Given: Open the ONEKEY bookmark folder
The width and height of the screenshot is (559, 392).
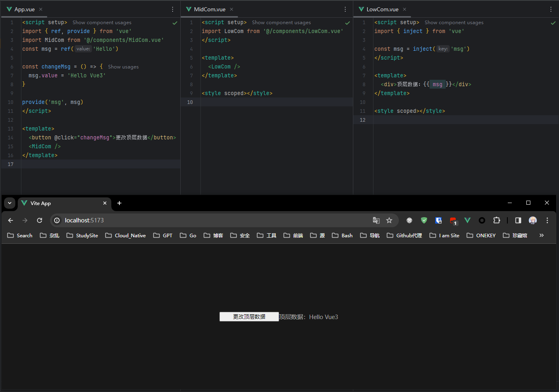Looking at the screenshot, I should (x=481, y=235).
